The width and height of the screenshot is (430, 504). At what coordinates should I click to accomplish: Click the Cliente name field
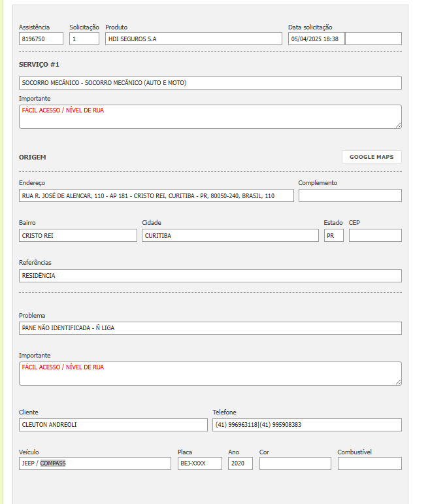[x=113, y=425]
